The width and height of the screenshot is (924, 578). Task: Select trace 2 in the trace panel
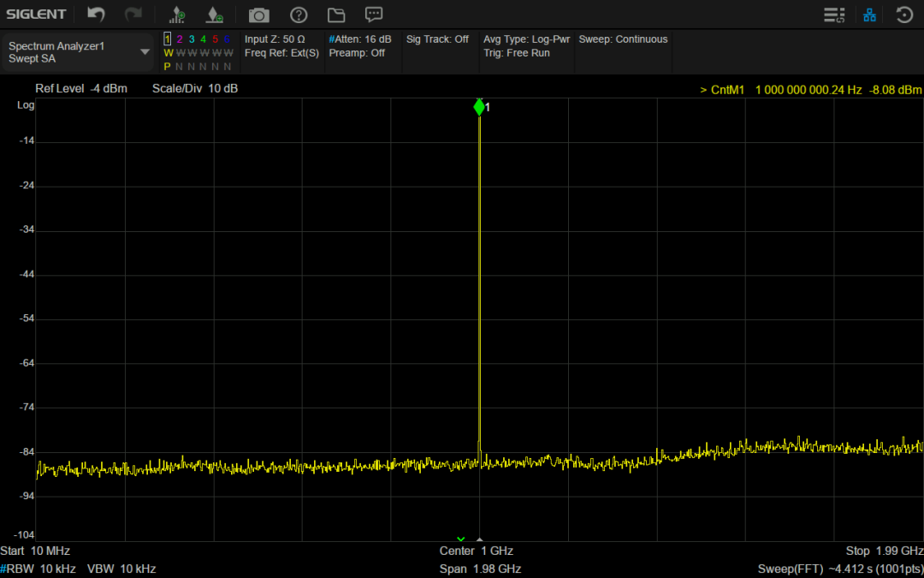pyautogui.click(x=180, y=39)
